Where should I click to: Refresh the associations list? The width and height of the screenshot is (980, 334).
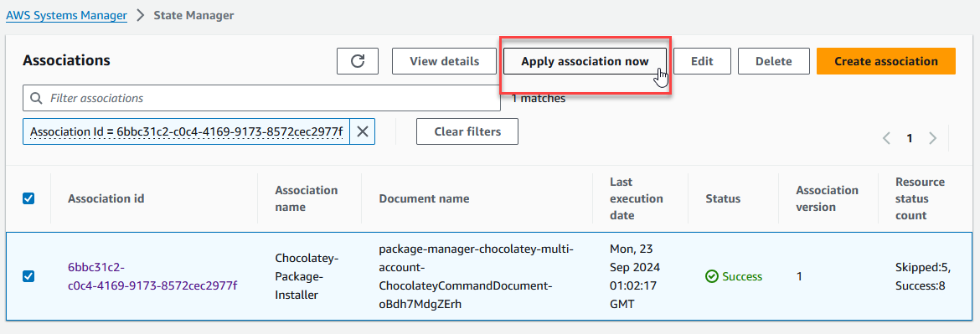[x=358, y=61]
